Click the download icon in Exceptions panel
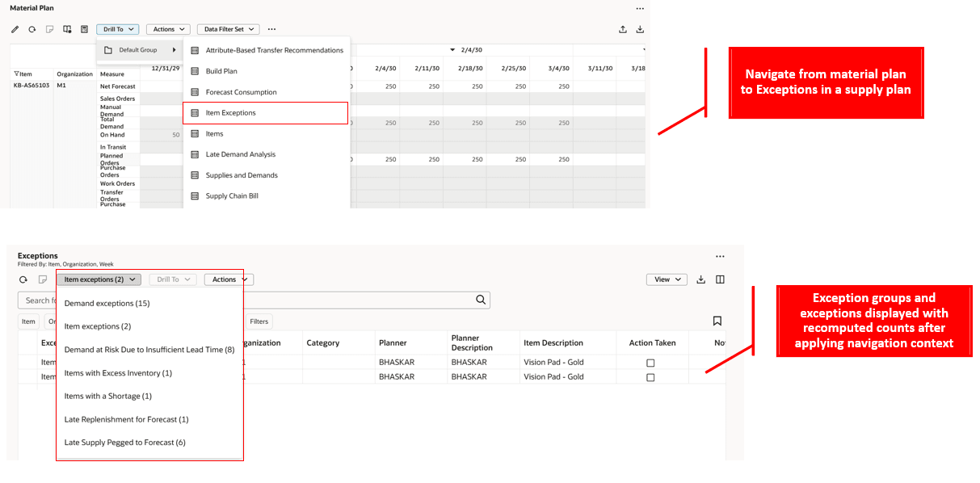 point(701,279)
